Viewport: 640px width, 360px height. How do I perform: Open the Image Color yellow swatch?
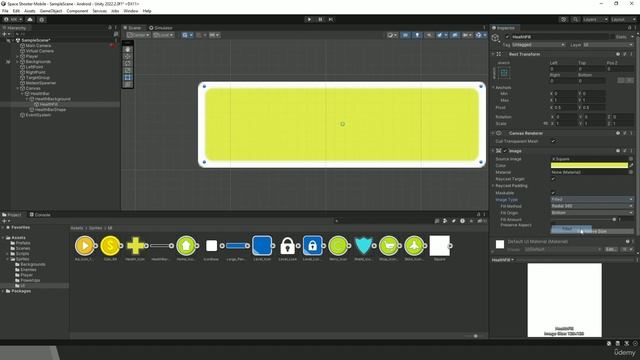(589, 165)
